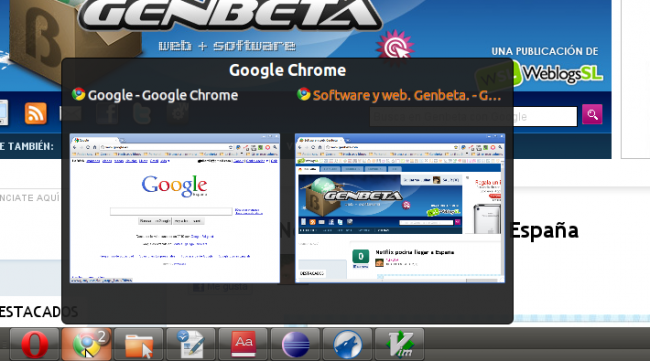Click the 'Google Chrome' popup heading
Screen dimensions: 650x361
click(x=288, y=70)
